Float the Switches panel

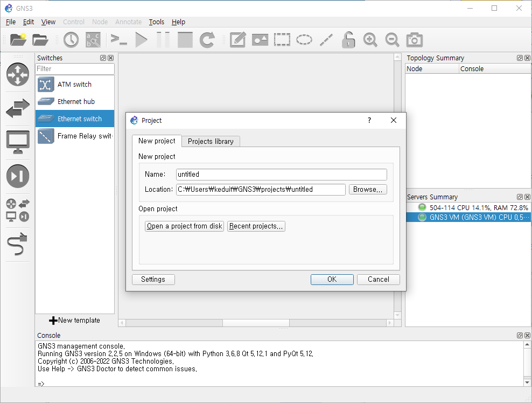(103, 58)
